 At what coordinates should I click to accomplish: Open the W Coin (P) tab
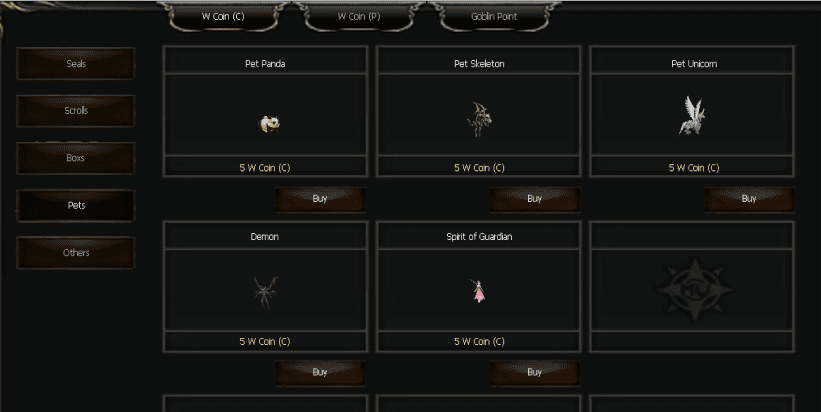[x=359, y=16]
